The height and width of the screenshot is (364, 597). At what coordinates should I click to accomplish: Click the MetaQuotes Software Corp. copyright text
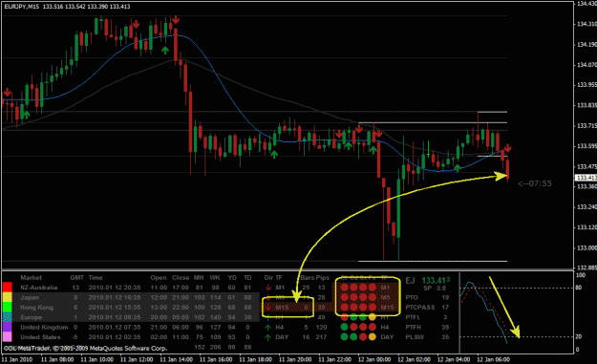point(86,348)
